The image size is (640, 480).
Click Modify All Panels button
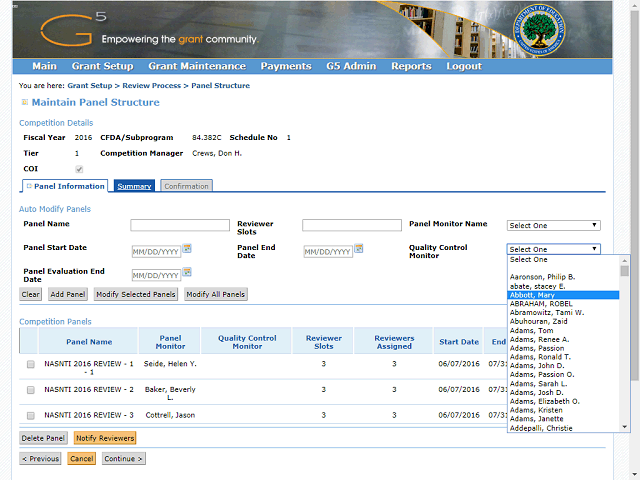(216, 294)
